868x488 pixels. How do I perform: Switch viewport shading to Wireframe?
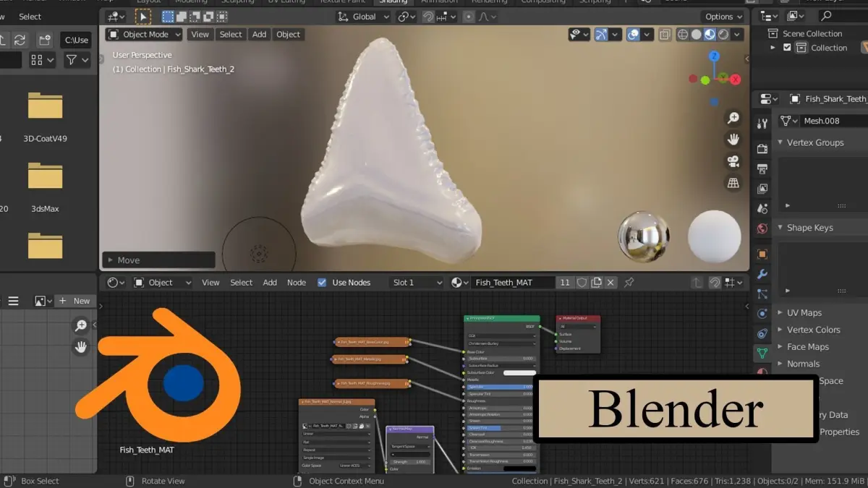click(682, 34)
